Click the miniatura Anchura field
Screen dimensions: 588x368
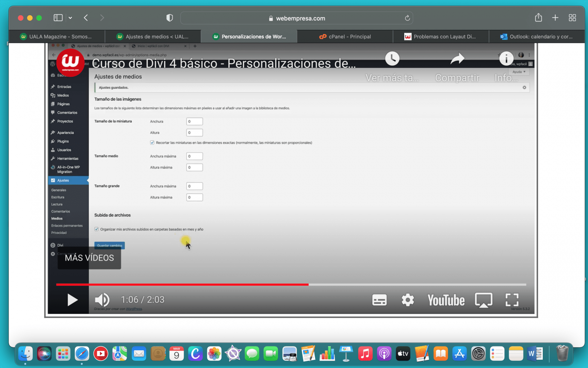coord(195,121)
